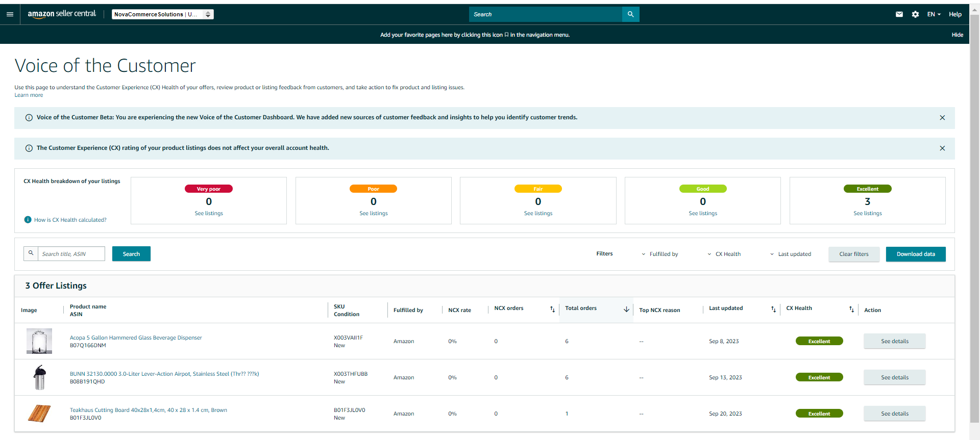The width and height of the screenshot is (980, 440).
Task: Click SKU text X003THFUBB
Action: tap(351, 374)
